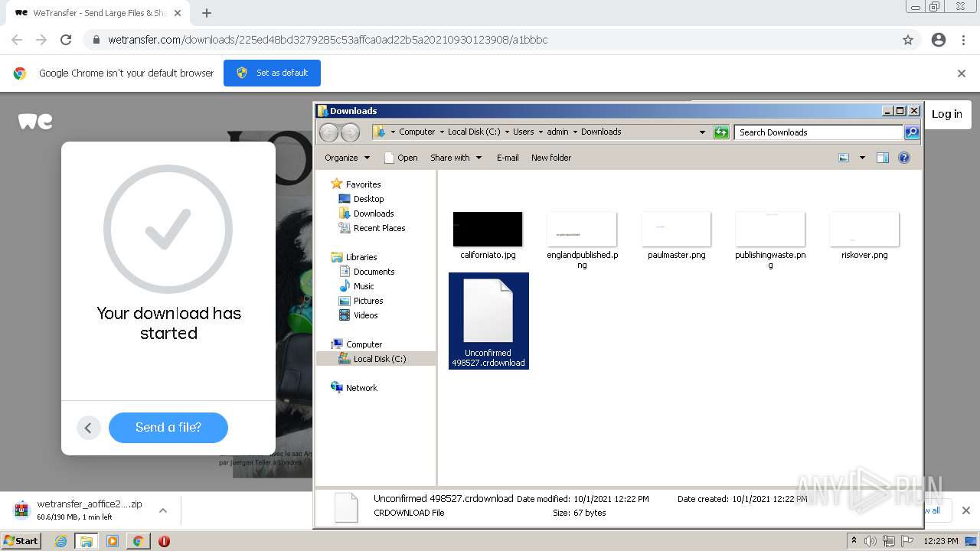
Task: Click E-mail in Explorer toolbar
Action: point(508,158)
